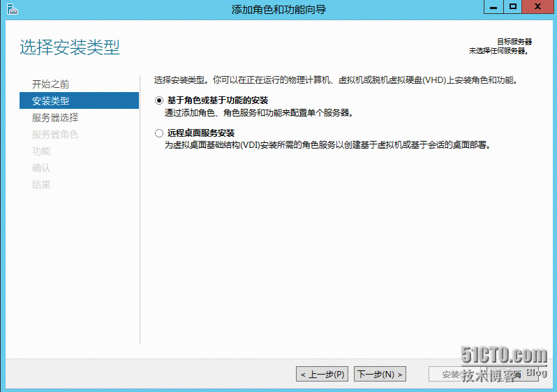Click the 目标服务器 label
The height and width of the screenshot is (392, 557).
514,42
